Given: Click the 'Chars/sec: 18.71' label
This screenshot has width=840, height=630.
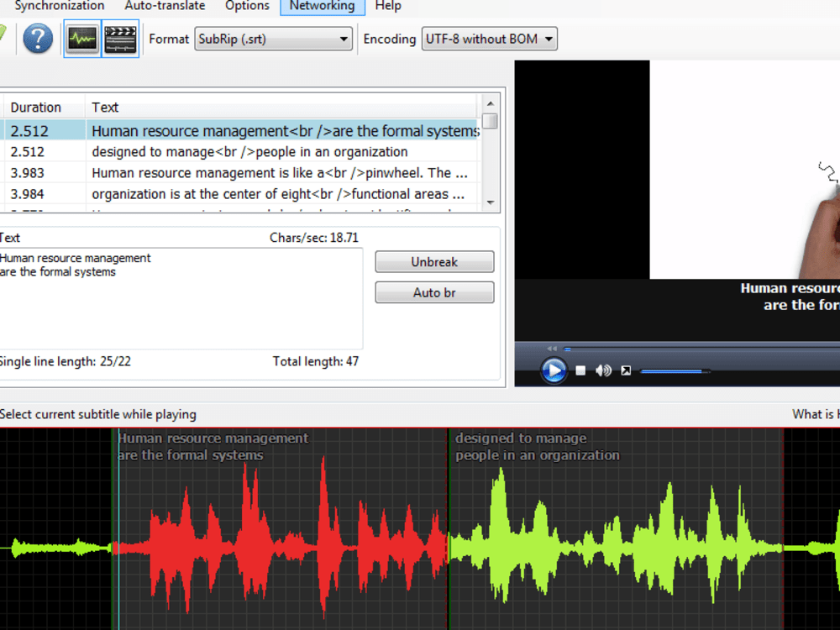Looking at the screenshot, I should pos(314,238).
